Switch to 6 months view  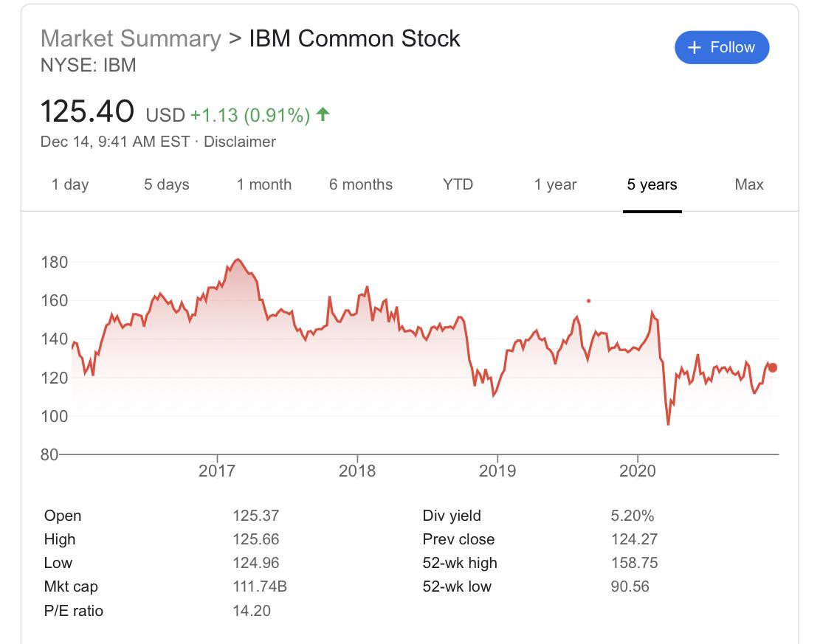coord(361,184)
